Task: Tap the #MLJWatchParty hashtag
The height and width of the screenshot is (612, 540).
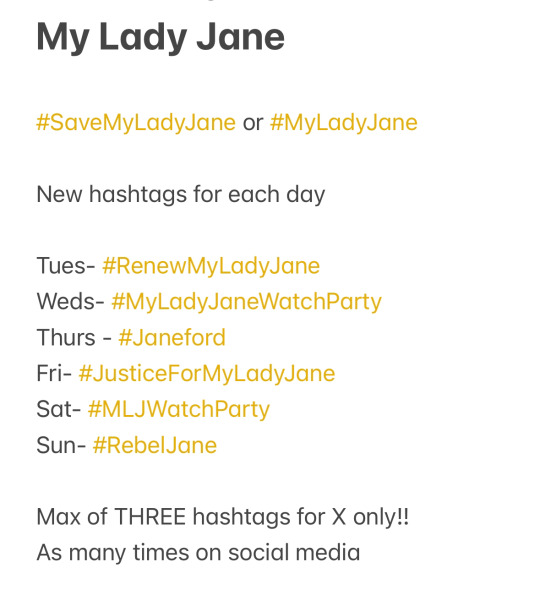Action: coord(179,409)
